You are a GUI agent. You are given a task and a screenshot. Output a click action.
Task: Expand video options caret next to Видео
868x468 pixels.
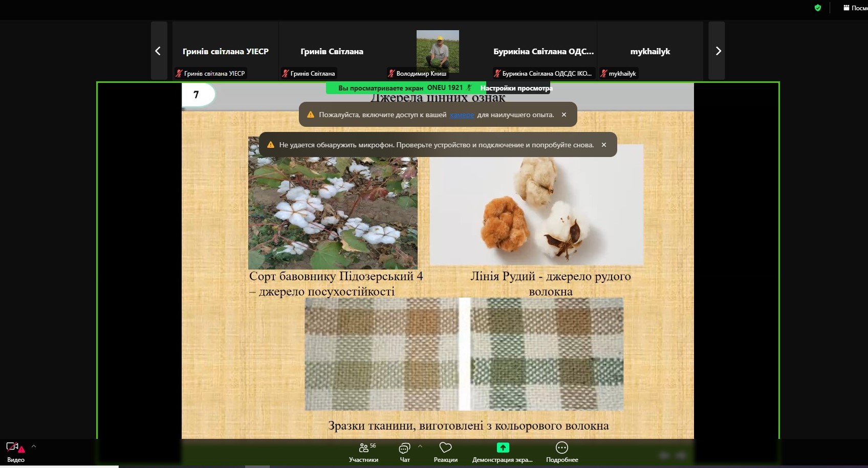click(34, 446)
